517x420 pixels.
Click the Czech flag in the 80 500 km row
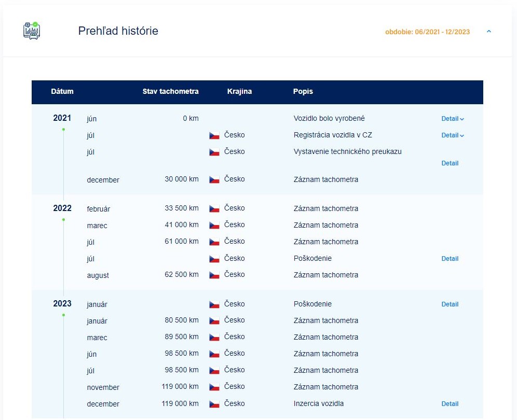pyautogui.click(x=214, y=320)
